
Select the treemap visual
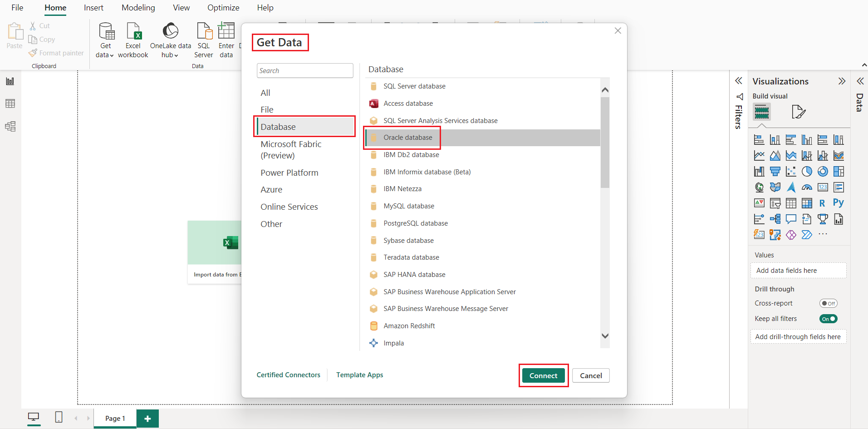coord(839,172)
